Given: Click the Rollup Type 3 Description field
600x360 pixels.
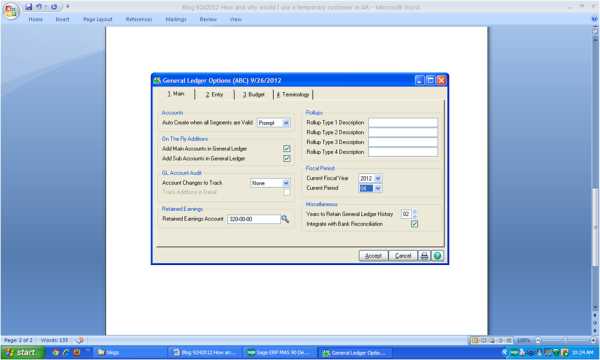Looking at the screenshot, I should [403, 142].
